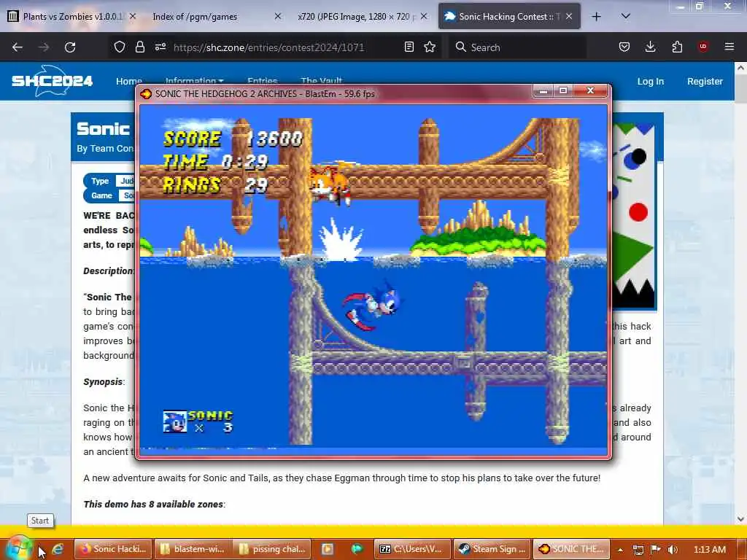The width and height of the screenshot is (747, 560).
Task: Show hidden tray icons arrow
Action: 620,550
